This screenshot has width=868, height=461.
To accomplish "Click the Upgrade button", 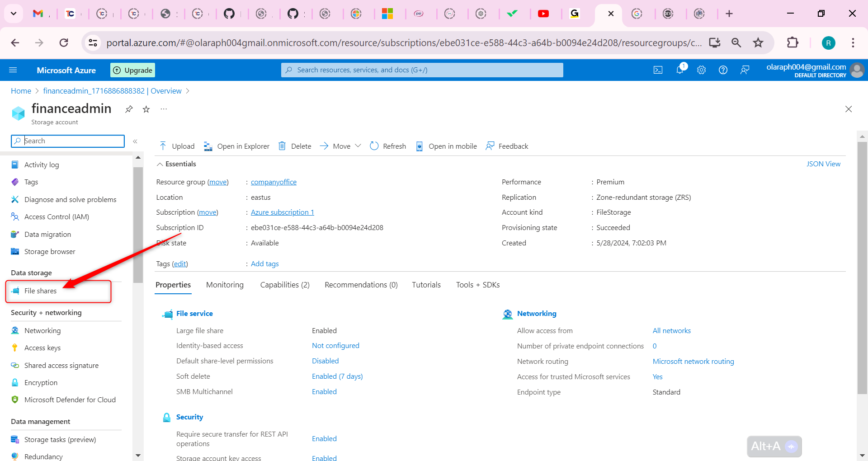I will coord(133,70).
